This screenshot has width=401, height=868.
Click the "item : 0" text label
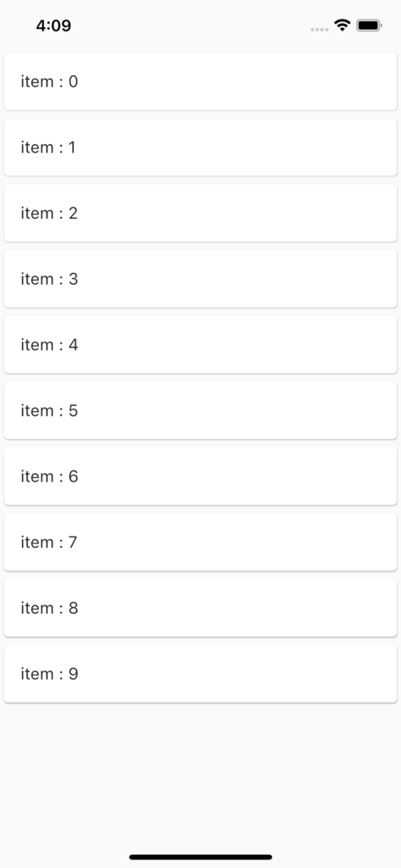tap(49, 82)
